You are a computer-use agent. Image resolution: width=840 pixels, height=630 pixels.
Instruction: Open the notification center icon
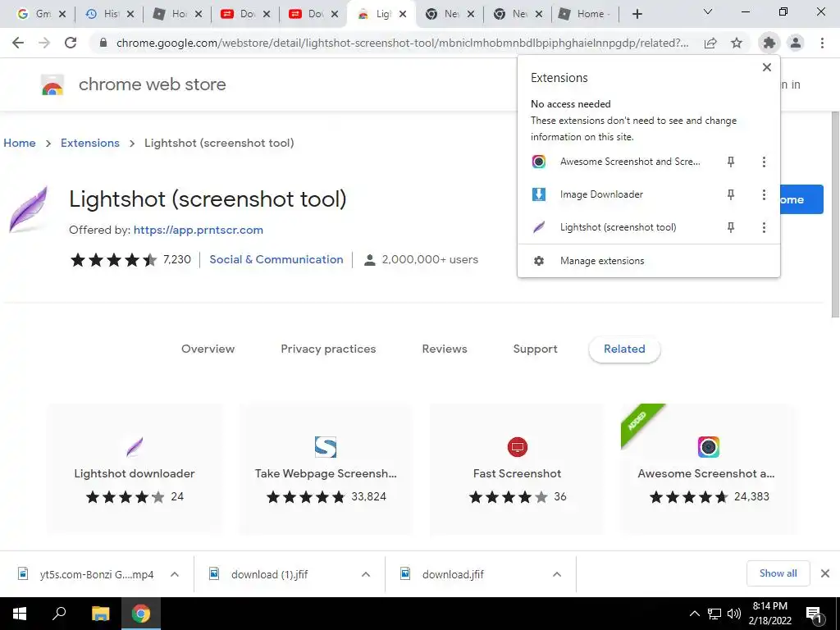click(x=815, y=614)
